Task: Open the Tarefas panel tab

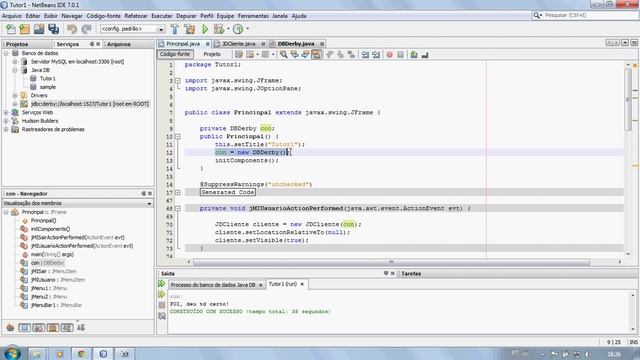Action: (411, 273)
